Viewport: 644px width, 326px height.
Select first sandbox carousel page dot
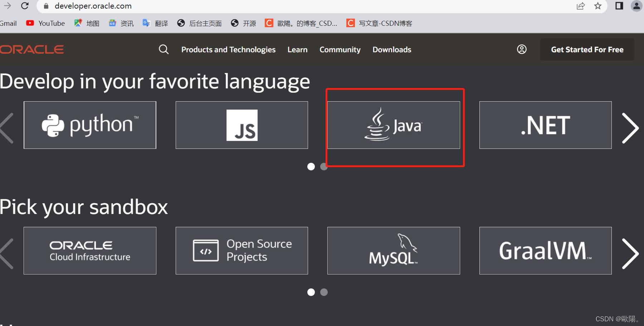pos(311,292)
